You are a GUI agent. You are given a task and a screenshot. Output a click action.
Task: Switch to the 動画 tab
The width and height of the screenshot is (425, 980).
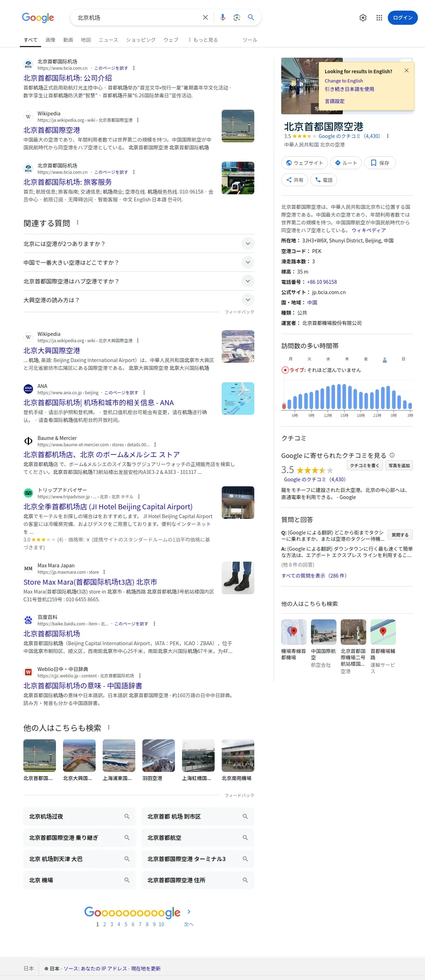click(x=68, y=40)
